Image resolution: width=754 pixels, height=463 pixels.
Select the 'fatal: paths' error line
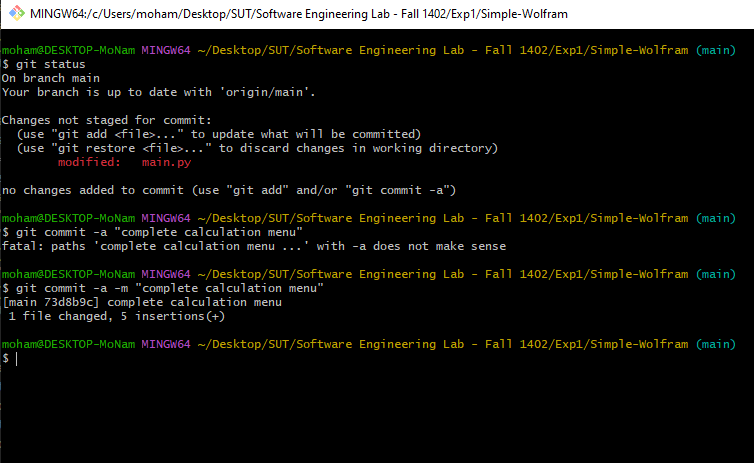click(x=254, y=246)
